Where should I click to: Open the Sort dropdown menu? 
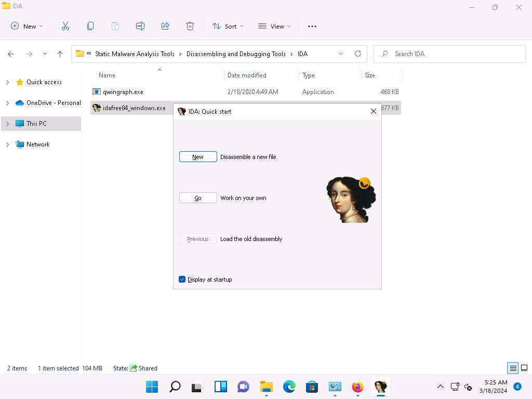click(228, 26)
